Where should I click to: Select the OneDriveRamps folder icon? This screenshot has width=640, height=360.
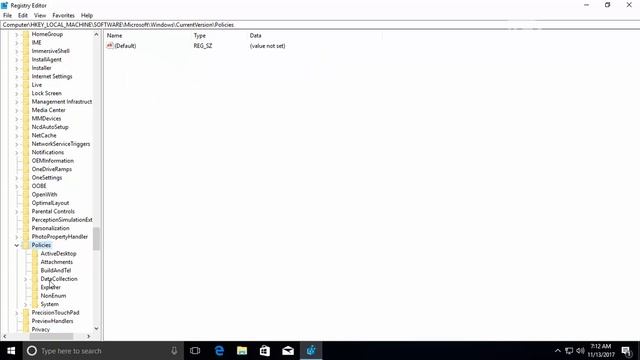[x=26, y=169]
